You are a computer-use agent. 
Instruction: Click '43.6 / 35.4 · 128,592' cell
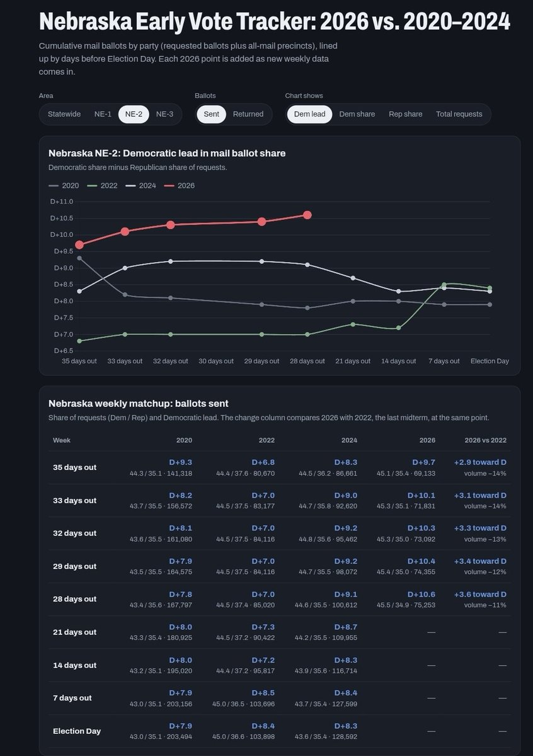tap(326, 736)
